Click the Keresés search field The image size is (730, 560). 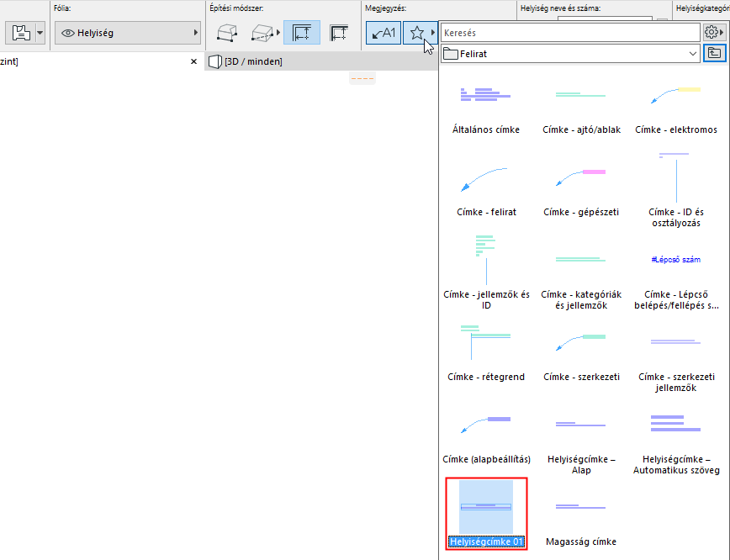coord(570,33)
